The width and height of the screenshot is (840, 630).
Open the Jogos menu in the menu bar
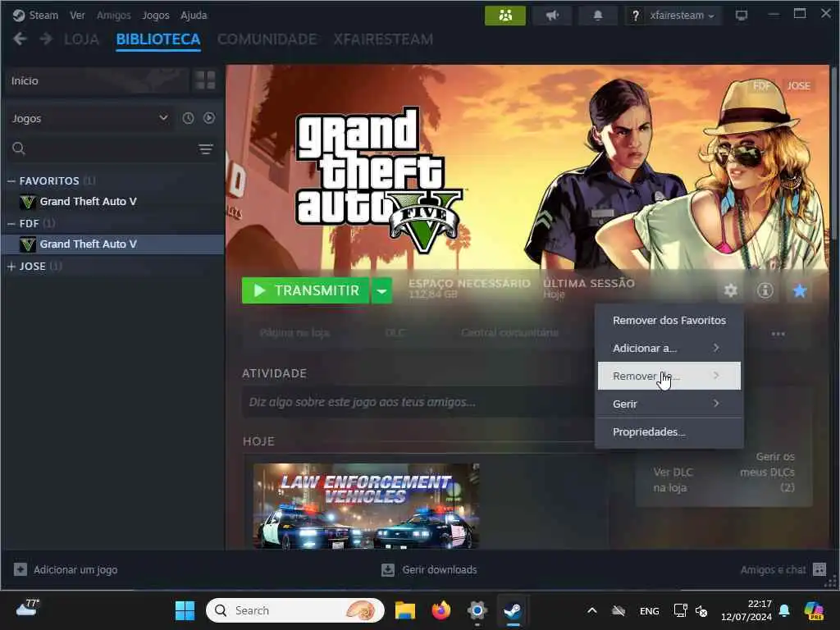click(x=155, y=16)
